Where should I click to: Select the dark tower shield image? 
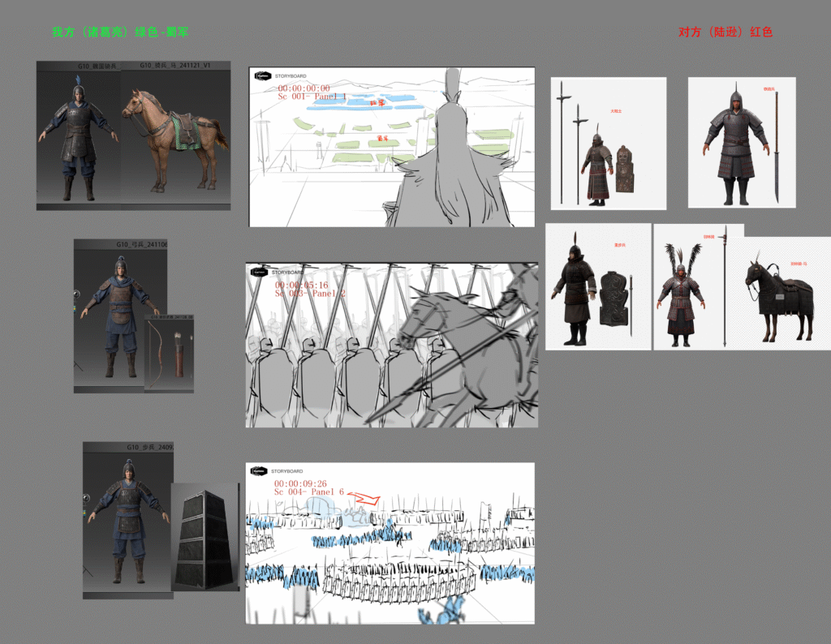coord(205,537)
